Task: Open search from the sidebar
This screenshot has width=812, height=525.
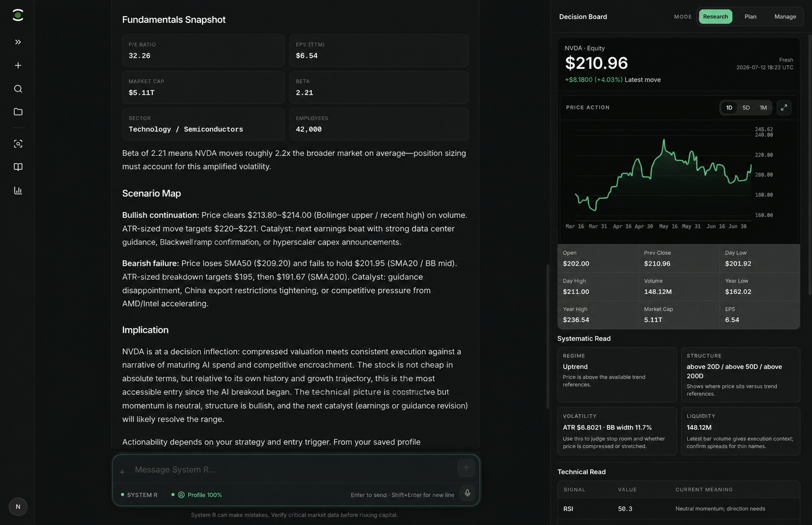Action: (x=18, y=89)
